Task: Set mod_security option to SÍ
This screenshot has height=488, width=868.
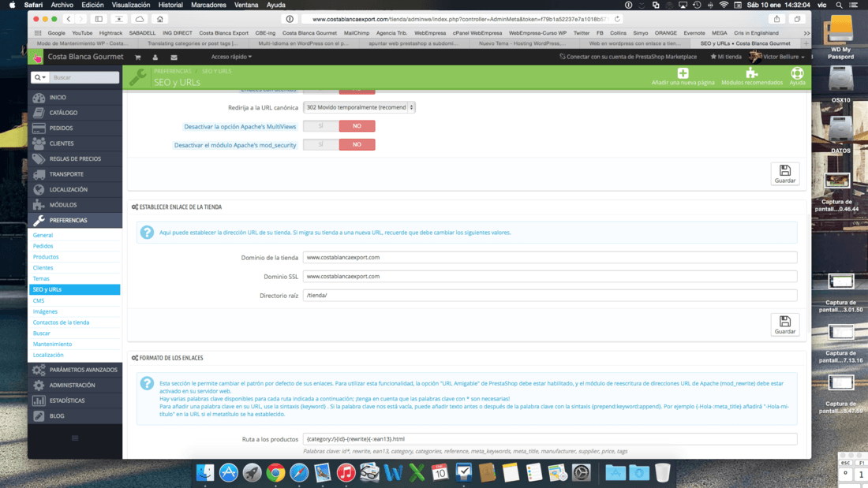Action: [321, 144]
